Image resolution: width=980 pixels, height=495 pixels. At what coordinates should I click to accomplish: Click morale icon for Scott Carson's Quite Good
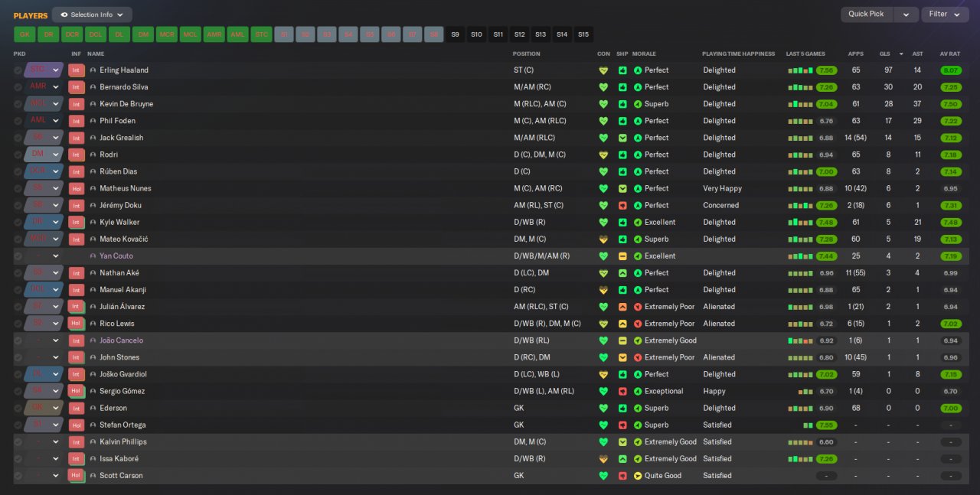point(638,476)
